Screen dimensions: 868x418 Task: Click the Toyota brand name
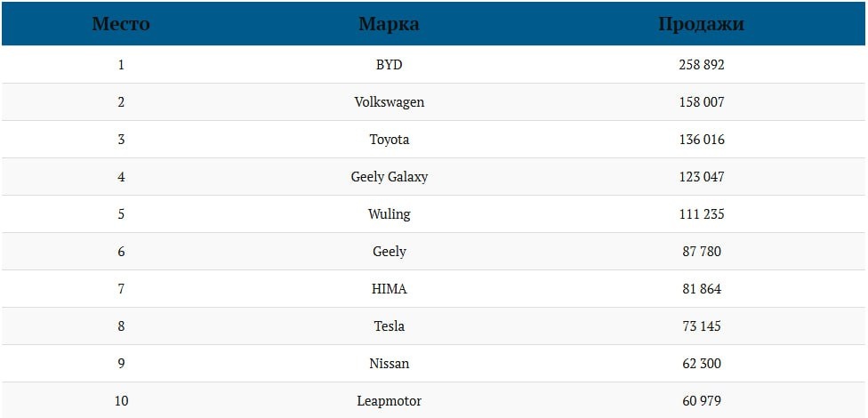click(390, 140)
